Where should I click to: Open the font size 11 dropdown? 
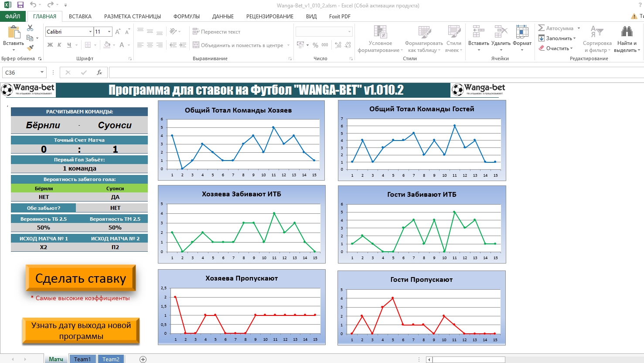[109, 32]
